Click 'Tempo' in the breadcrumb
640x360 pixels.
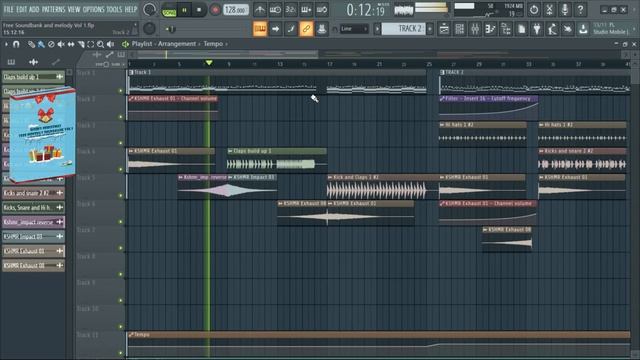(213, 44)
